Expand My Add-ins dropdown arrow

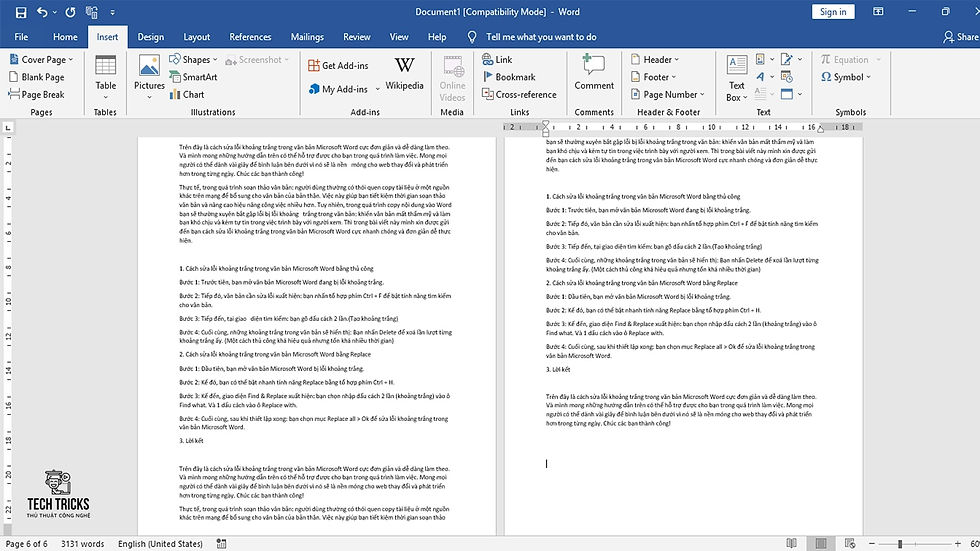pyautogui.click(x=378, y=89)
